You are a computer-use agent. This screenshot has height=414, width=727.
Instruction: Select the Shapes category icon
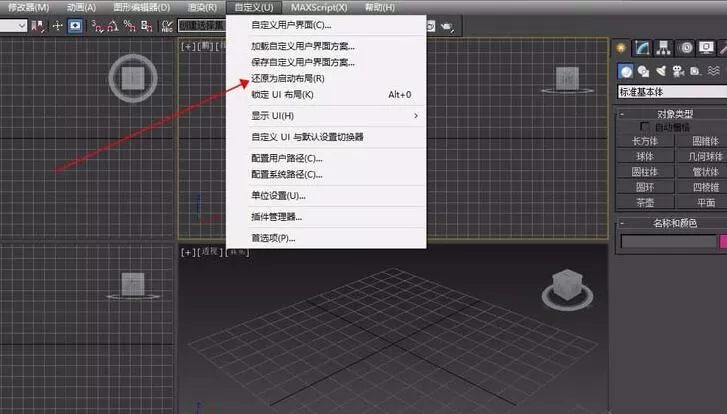643,71
